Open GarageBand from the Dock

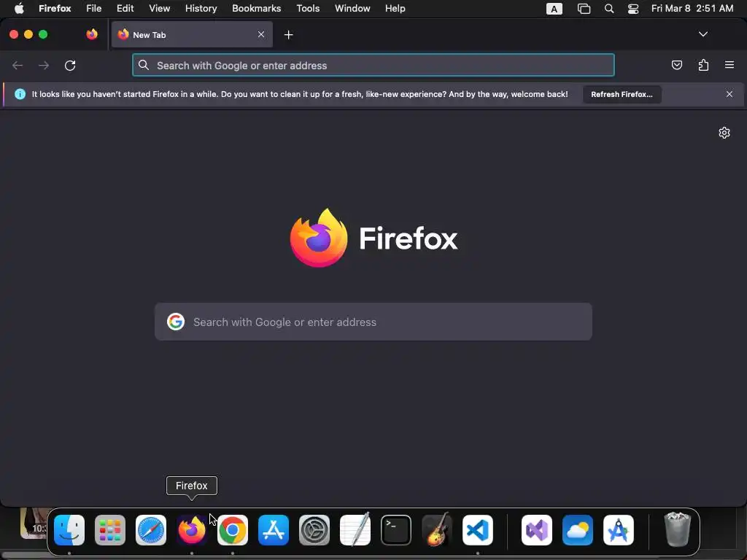coord(437,529)
